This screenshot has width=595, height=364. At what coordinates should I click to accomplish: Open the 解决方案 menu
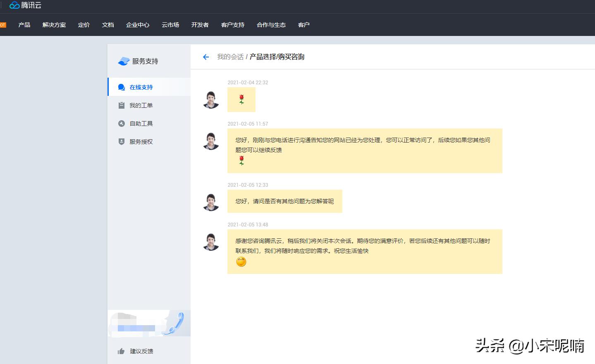pyautogui.click(x=54, y=25)
